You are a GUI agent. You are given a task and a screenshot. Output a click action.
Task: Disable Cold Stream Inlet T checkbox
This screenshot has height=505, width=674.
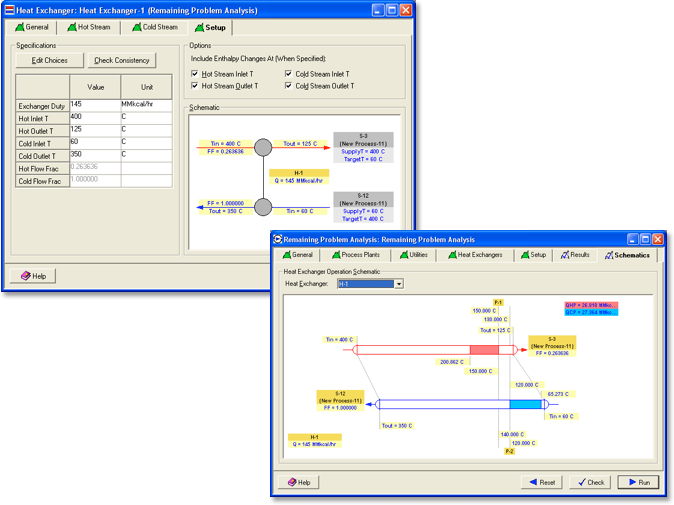point(289,74)
